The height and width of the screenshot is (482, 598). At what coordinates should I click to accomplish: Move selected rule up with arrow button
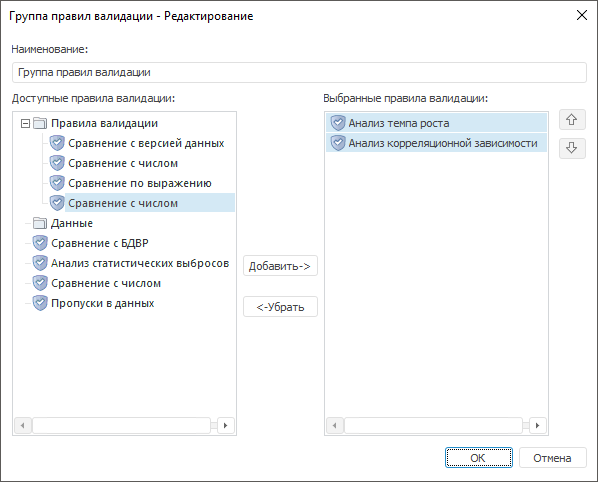coord(572,120)
